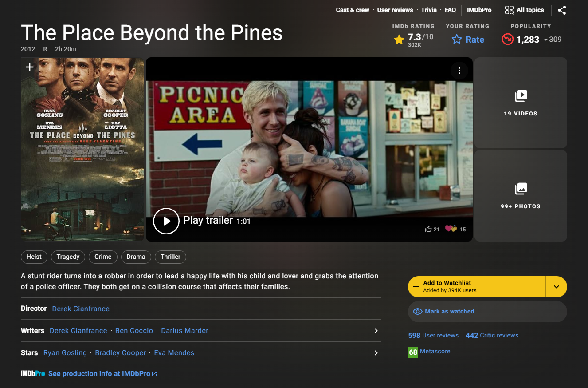Open the three-dot menu on trailer
The width and height of the screenshot is (588, 388).
pos(459,71)
